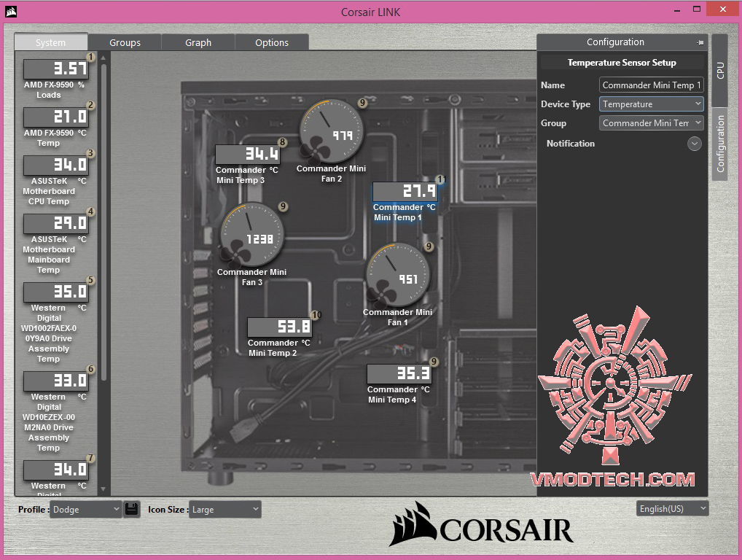Screen dimensions: 742x560
Task: Select the Commander Mini Temp 3 readout
Action: (x=247, y=154)
